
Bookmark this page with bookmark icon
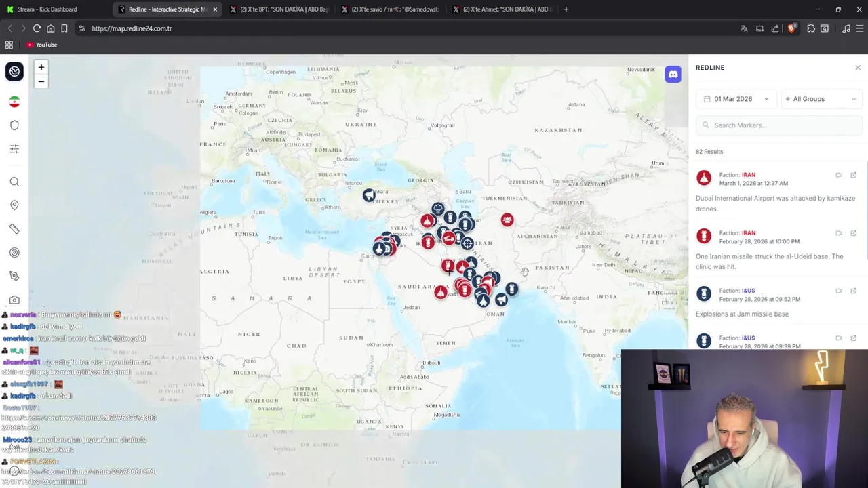(x=64, y=28)
